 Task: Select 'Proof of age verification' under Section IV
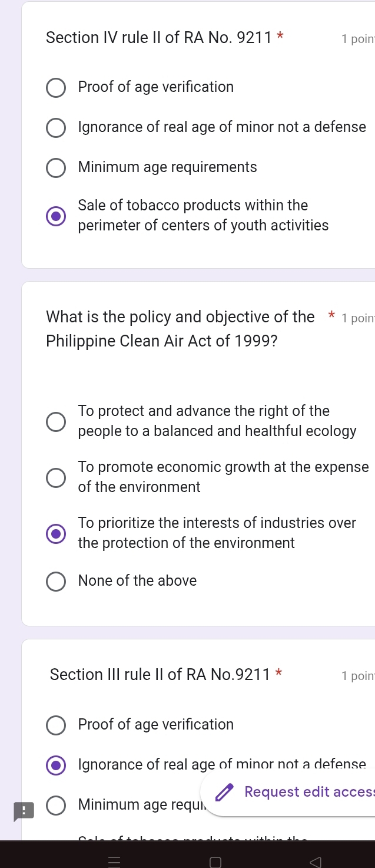(57, 88)
